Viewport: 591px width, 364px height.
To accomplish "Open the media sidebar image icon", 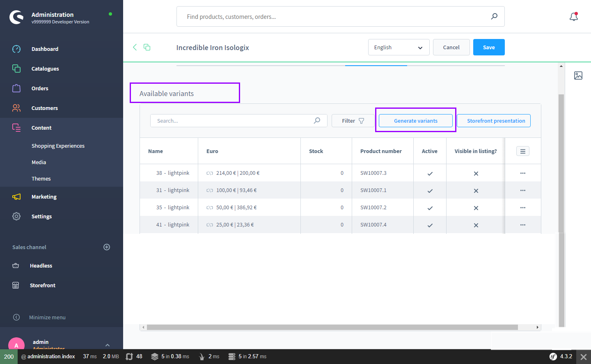I will coord(578,76).
